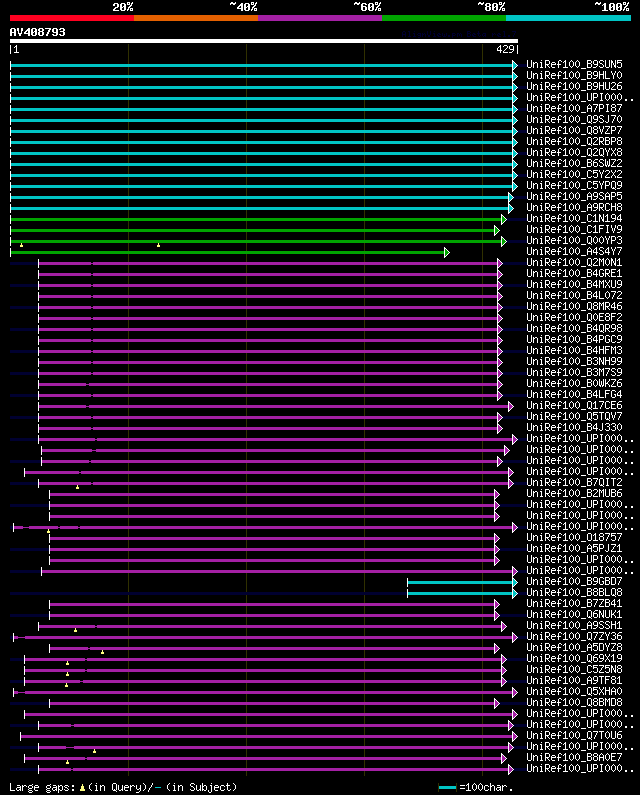View the UniRef100_B4LFG4 hit
The width and height of the screenshot is (640, 795).
[x=574, y=394]
